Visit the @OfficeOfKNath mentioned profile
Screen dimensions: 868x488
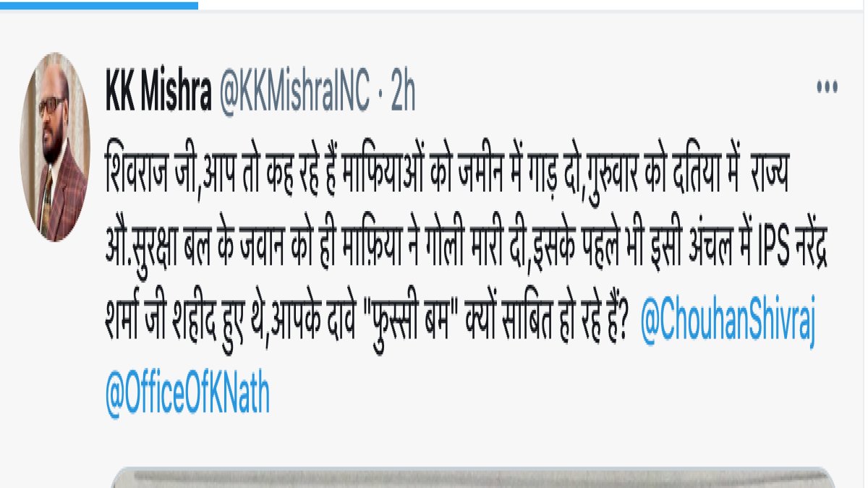click(188, 396)
